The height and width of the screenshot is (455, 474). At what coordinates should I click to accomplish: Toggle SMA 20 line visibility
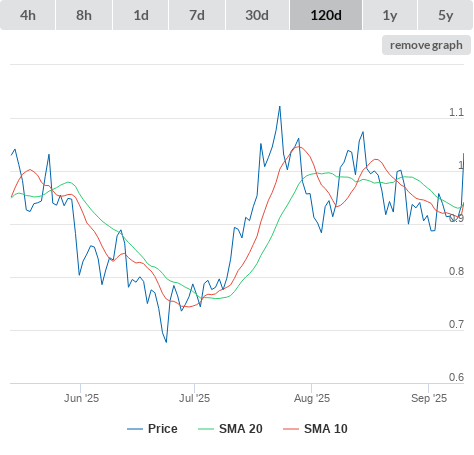click(241, 429)
